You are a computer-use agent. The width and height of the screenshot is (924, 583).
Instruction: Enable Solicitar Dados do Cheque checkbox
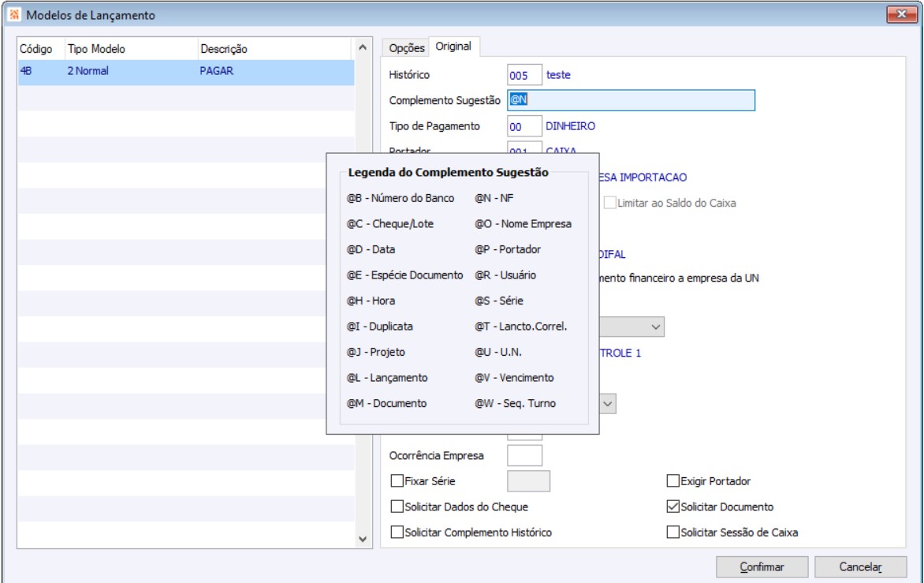397,507
